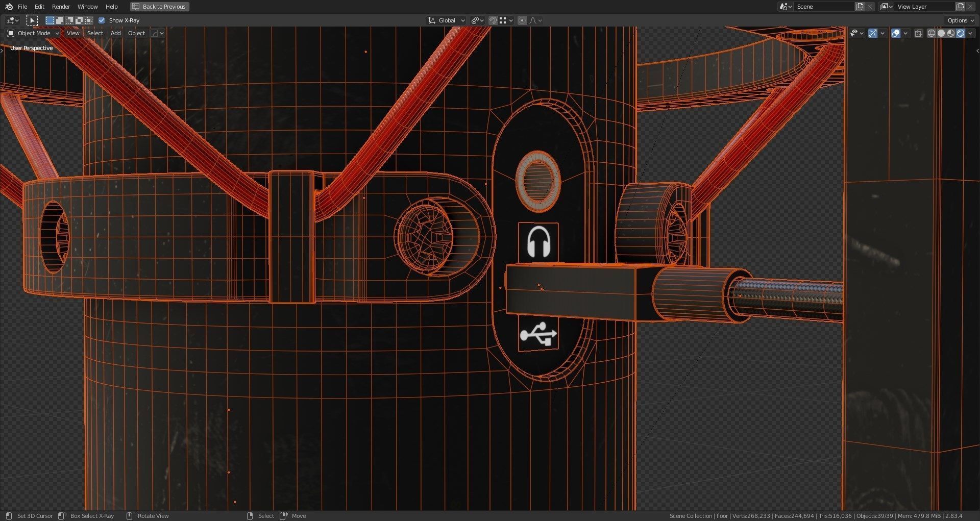Click the Back to Previous button
The image size is (980, 521).
159,7
